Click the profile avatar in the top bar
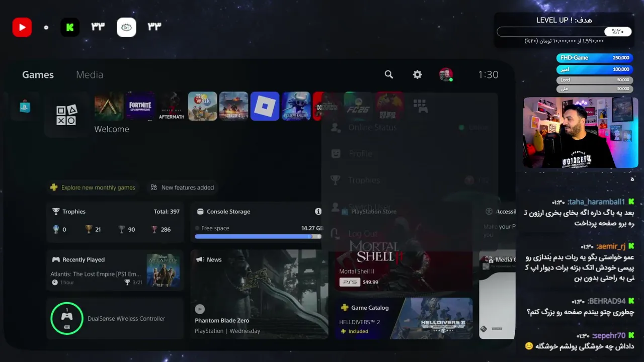This screenshot has height=362, width=644. 446,74
